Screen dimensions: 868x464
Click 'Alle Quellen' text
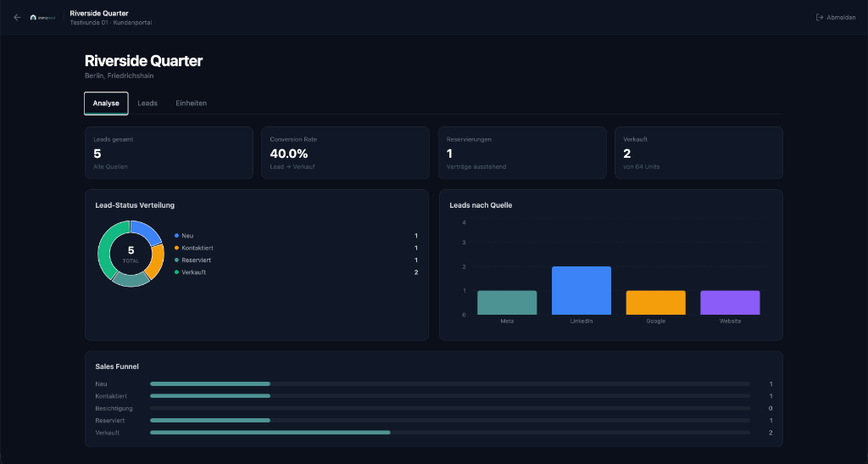110,166
